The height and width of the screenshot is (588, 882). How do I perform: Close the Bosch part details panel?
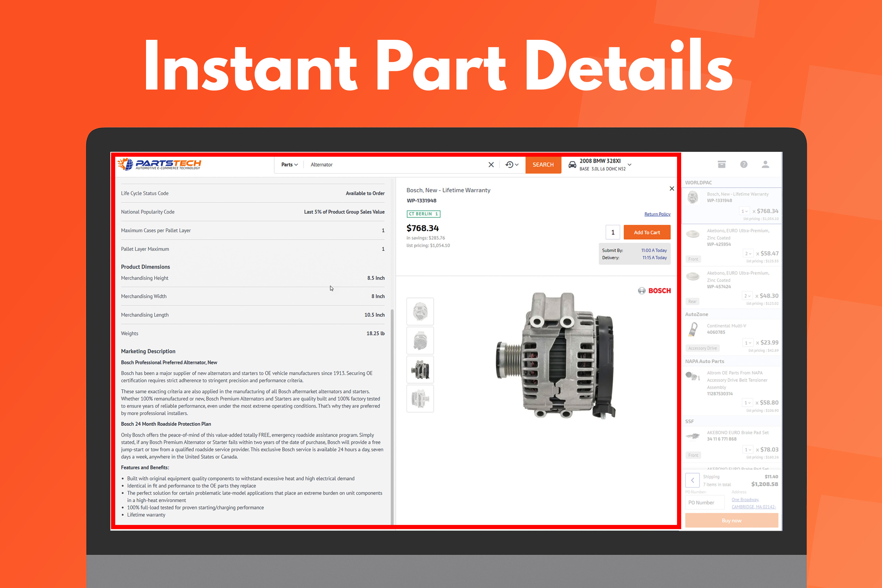point(672,189)
